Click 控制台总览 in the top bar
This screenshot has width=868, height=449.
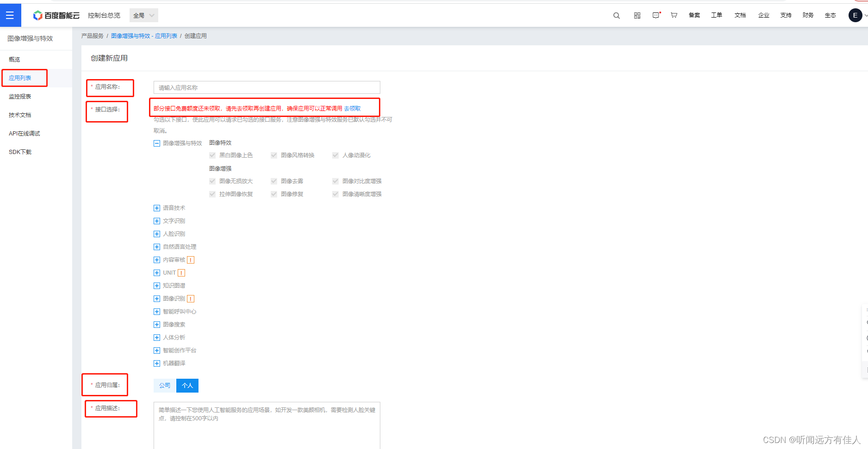104,15
